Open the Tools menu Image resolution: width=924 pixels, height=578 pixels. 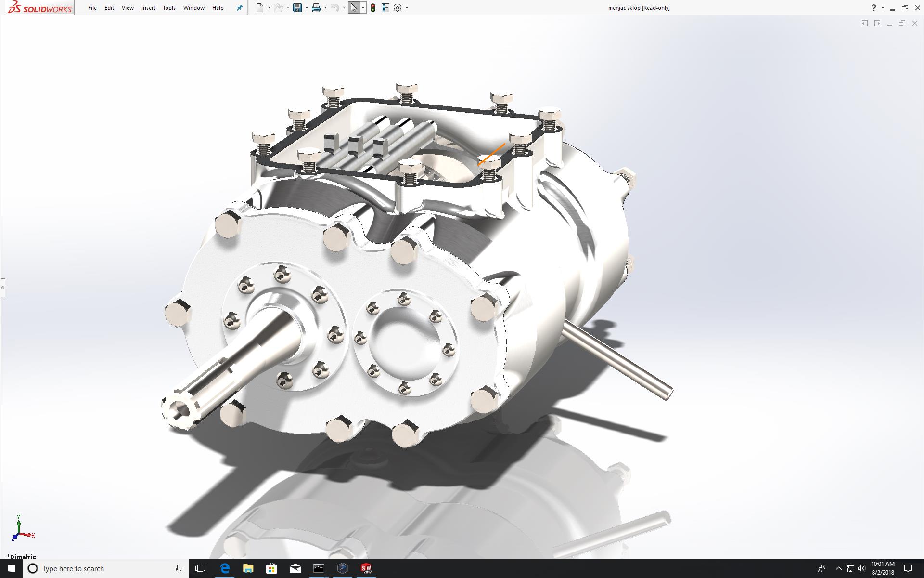(x=169, y=8)
